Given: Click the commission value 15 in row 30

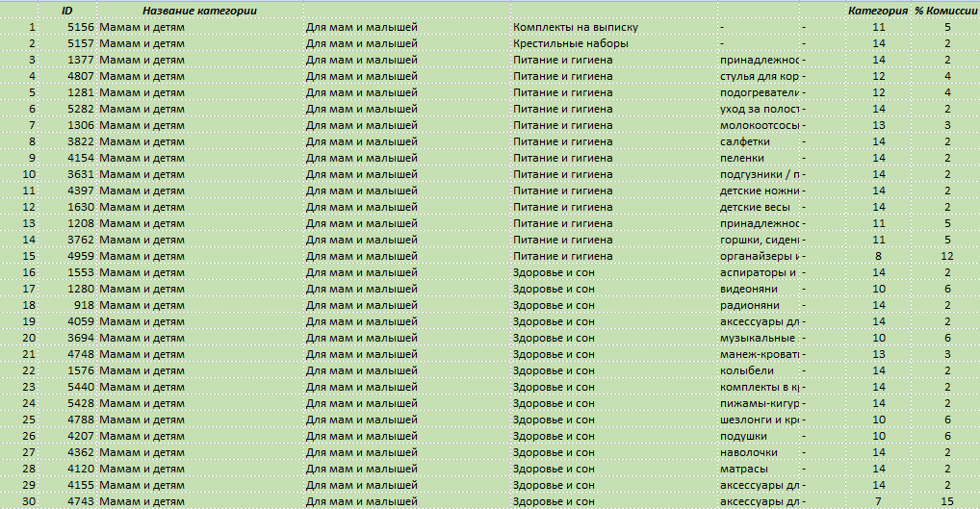Looking at the screenshot, I should (947, 501).
